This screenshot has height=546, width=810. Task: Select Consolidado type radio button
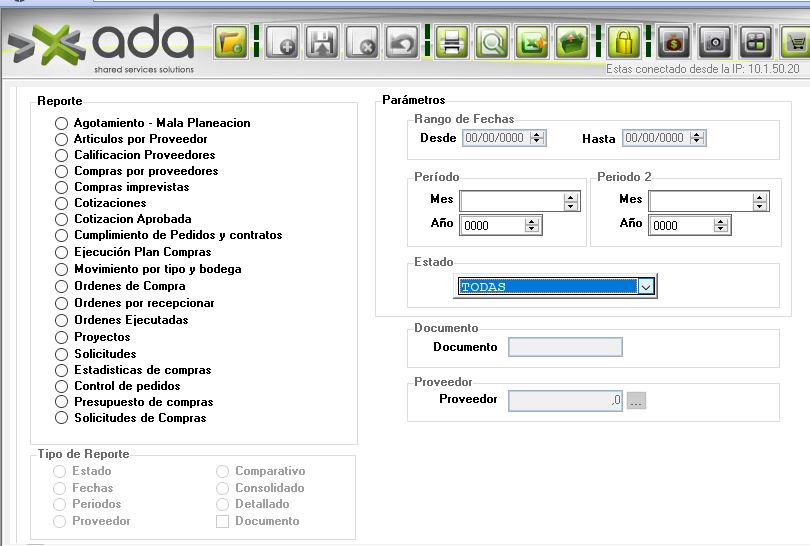(223, 488)
